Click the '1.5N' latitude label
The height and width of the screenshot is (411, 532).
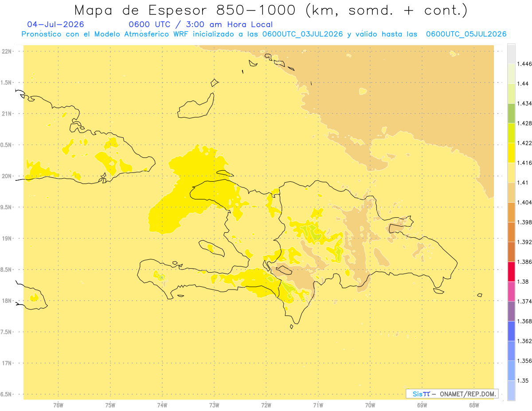pyautogui.click(x=6, y=82)
